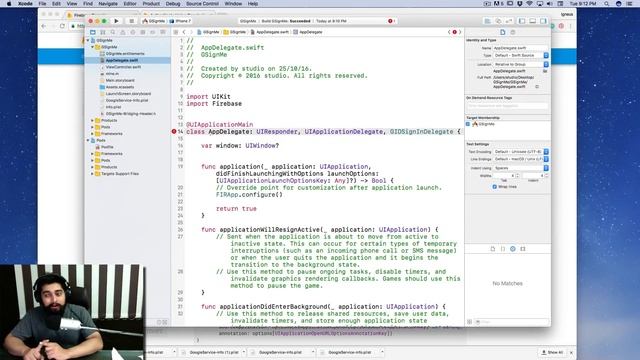Open the Navigate menu
The width and height of the screenshot is (640, 360).
click(108, 4)
